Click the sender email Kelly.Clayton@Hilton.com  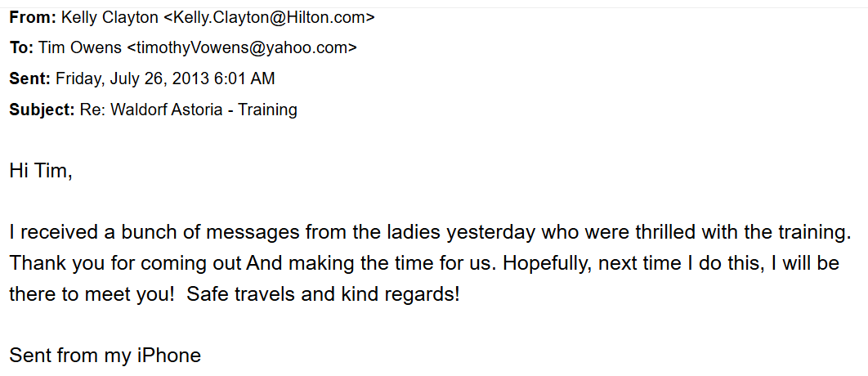[x=270, y=17]
